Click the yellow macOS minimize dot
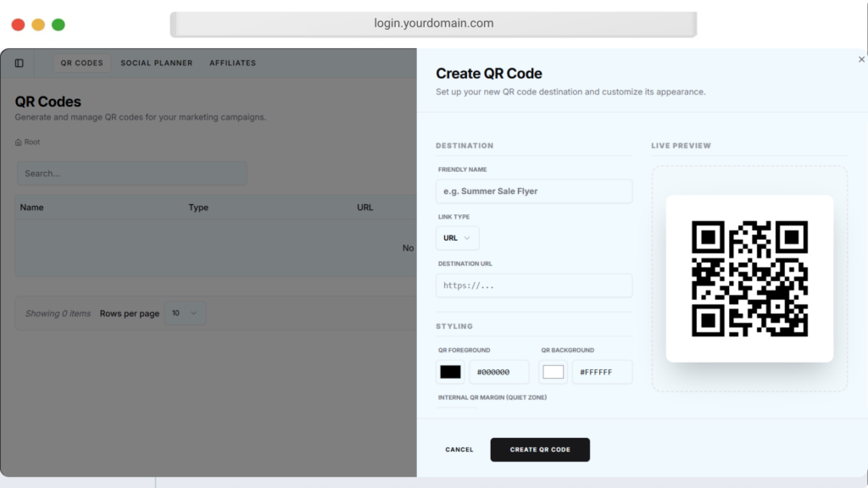 38,25
